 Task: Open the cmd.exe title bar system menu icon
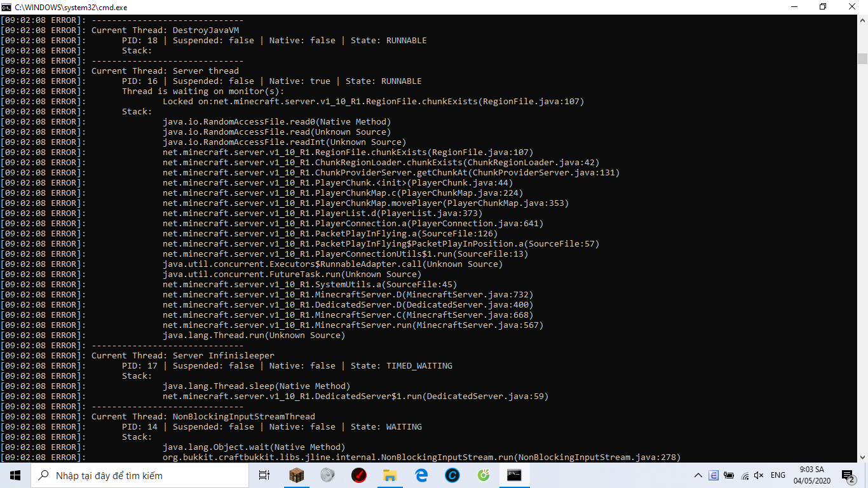point(6,7)
